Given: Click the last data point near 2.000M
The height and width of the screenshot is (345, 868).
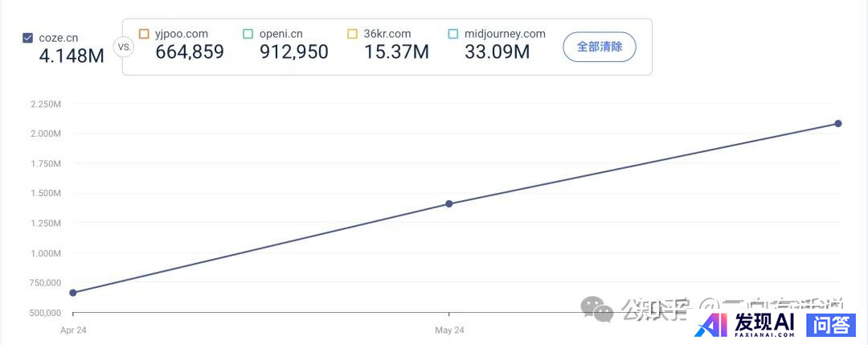Looking at the screenshot, I should point(837,123).
